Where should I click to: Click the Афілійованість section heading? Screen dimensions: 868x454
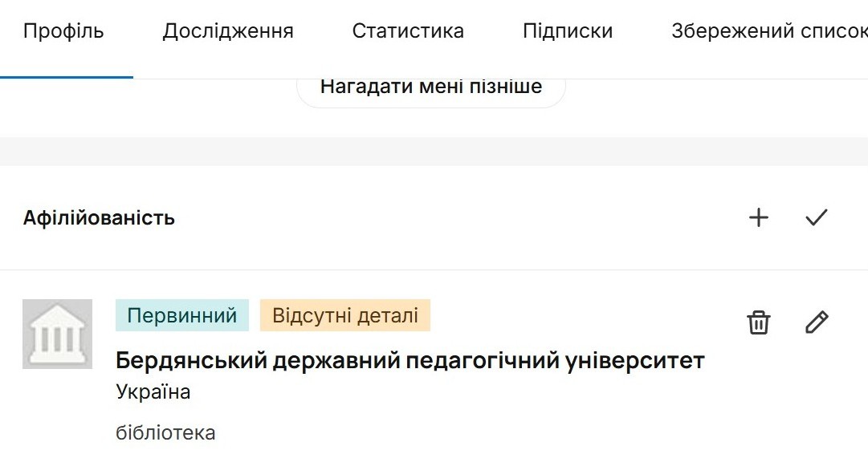(99, 218)
